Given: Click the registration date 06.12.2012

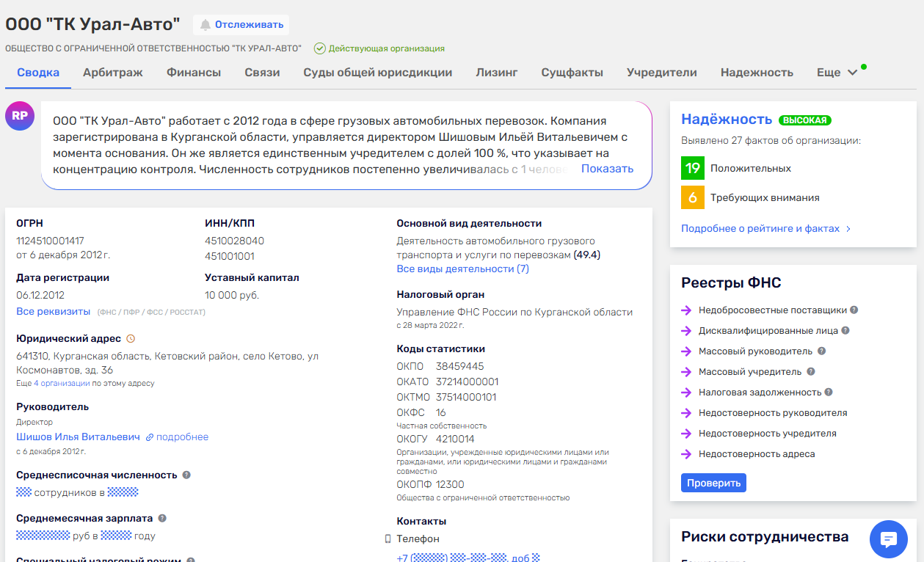Looking at the screenshot, I should (x=40, y=295).
